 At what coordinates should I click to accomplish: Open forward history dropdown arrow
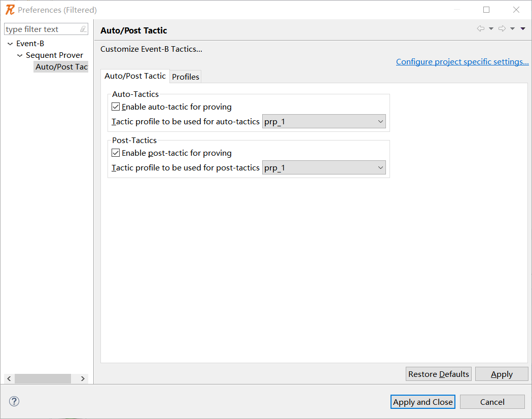coord(512,28)
